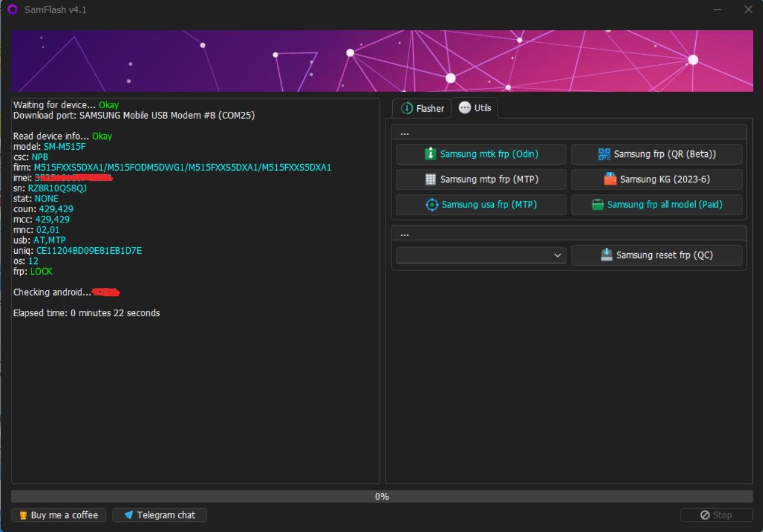Image resolution: width=763 pixels, height=532 pixels.
Task: Click os value 12
Action: pos(33,261)
